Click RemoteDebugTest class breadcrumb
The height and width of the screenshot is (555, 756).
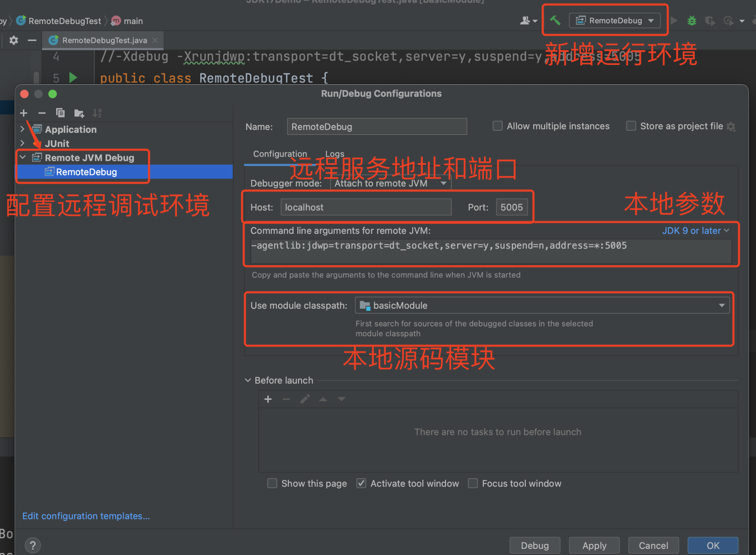coord(58,21)
